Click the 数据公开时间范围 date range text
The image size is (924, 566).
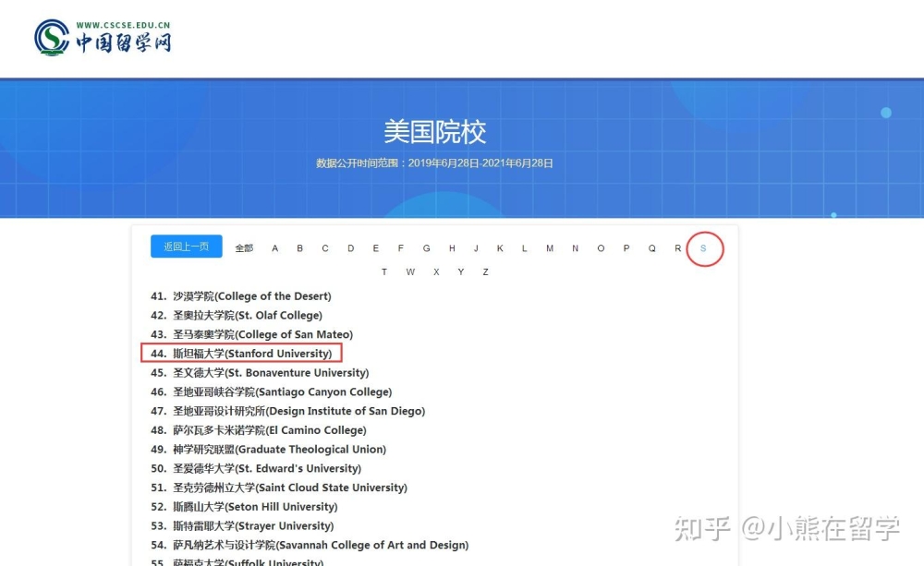[434, 163]
